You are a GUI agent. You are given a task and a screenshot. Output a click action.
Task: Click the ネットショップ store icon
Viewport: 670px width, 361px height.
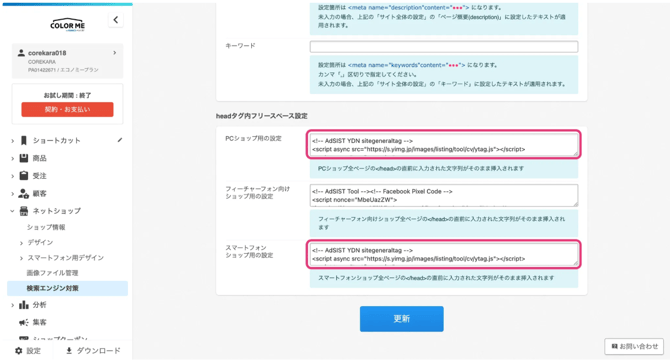tap(24, 211)
